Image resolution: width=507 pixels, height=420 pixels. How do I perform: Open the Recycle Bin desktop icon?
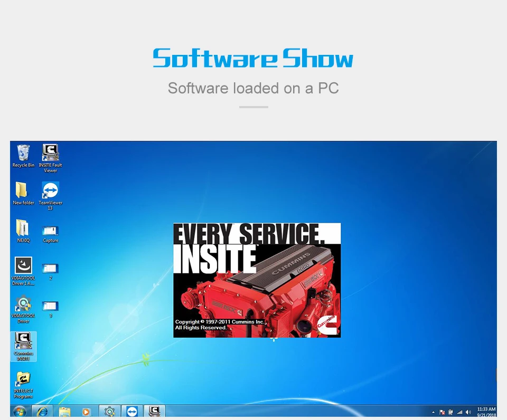tap(23, 156)
